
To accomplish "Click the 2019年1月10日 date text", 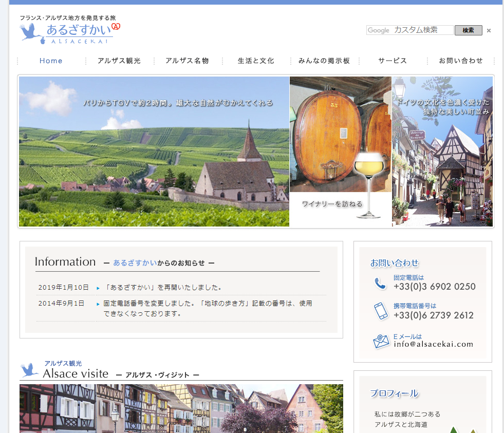I will (x=63, y=287).
